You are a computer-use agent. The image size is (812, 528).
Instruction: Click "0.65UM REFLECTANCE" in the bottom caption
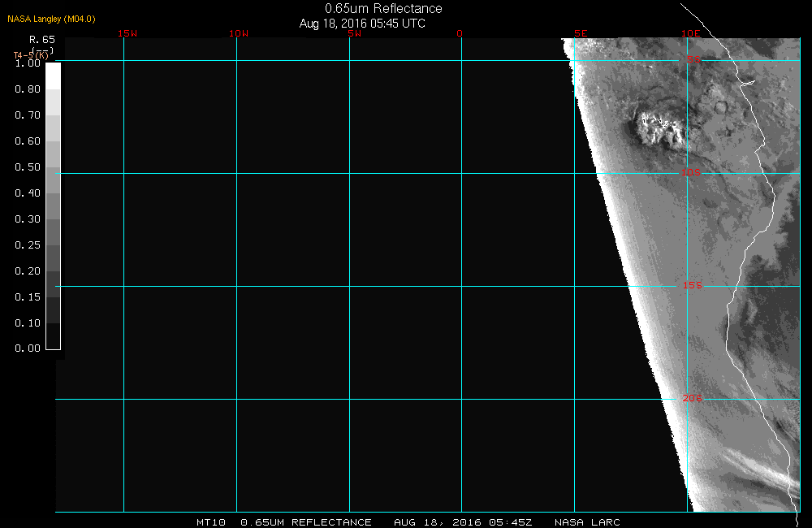tap(306, 522)
